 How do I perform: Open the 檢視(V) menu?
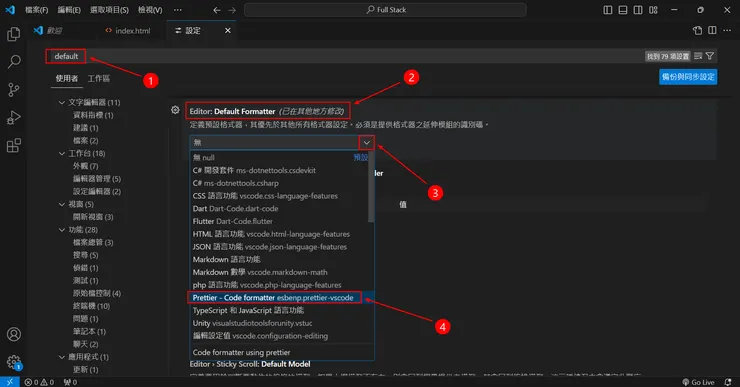[150, 9]
